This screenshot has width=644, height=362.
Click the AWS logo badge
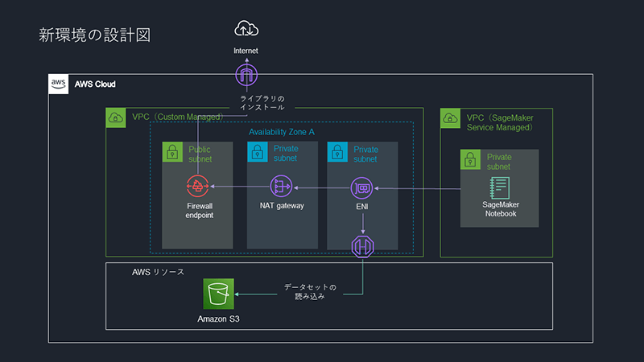click(58, 84)
